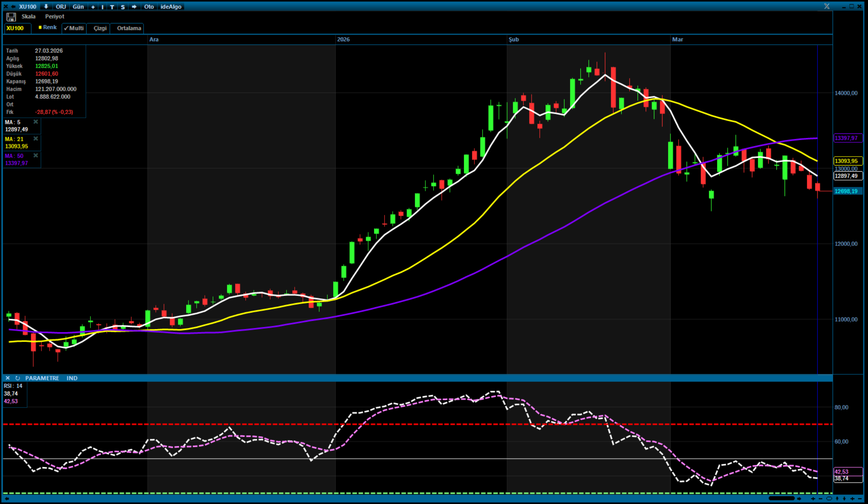
Task: Click the oval reset-zoom icon in bottom bar
Action: [829, 499]
